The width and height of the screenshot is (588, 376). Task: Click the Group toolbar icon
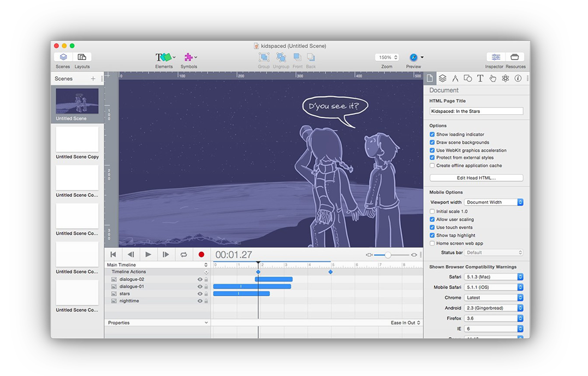pos(264,57)
